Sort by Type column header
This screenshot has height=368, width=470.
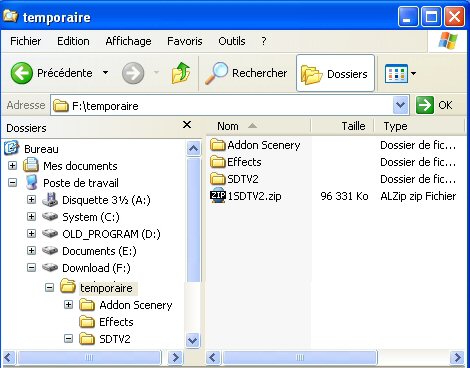(419, 126)
